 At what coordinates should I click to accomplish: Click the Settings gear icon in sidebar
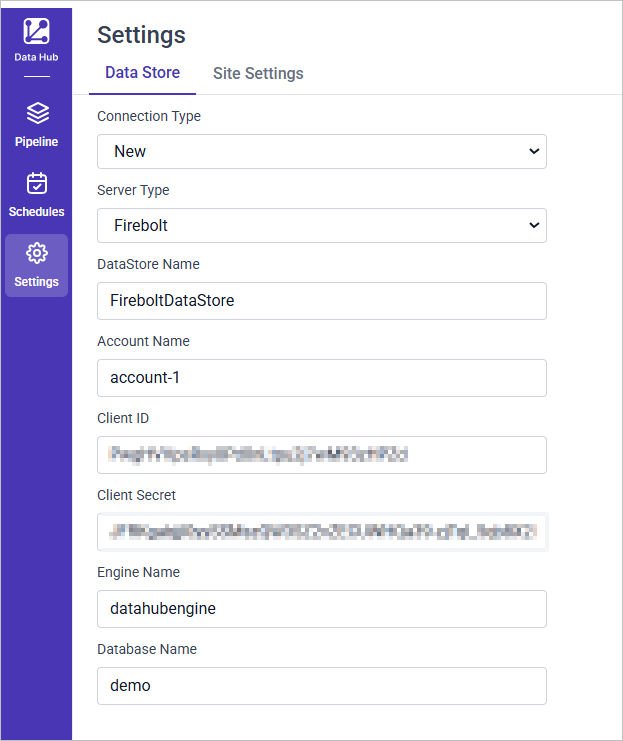pyautogui.click(x=36, y=253)
